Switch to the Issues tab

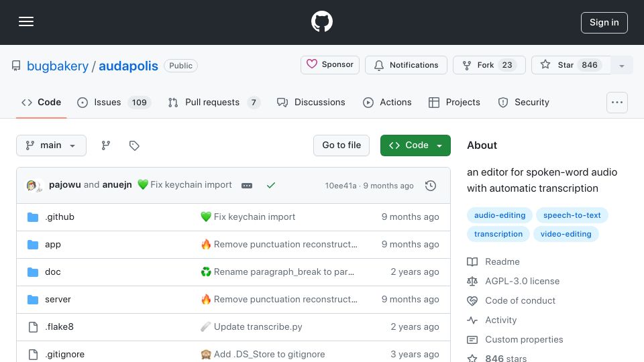point(114,102)
